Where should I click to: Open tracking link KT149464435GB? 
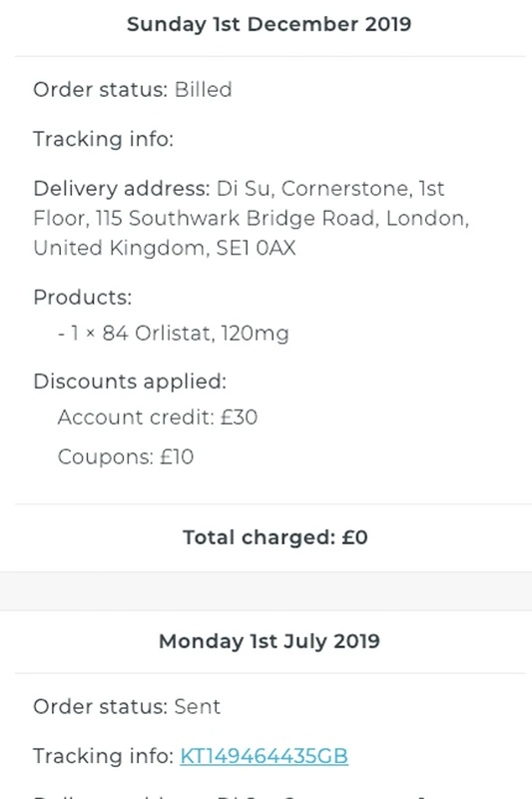tap(264, 756)
